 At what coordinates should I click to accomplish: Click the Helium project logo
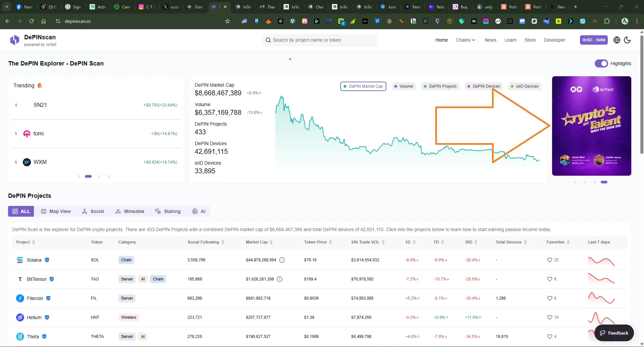[x=20, y=317]
